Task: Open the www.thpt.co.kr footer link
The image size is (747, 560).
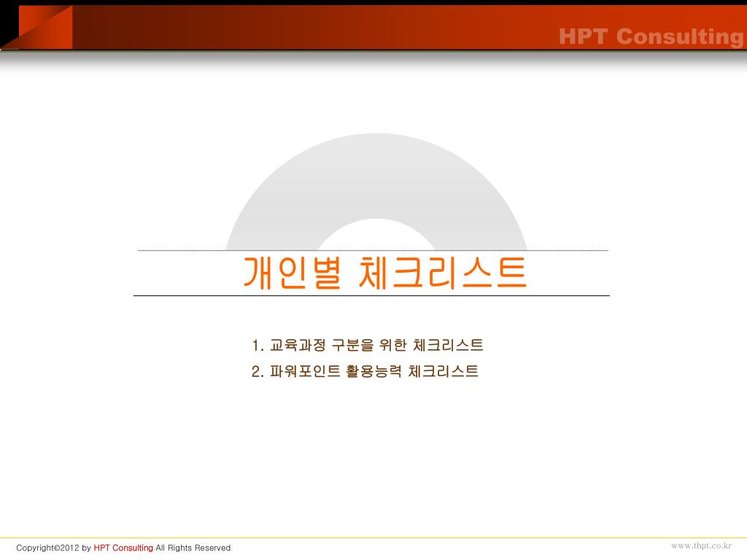Action: coord(701,545)
